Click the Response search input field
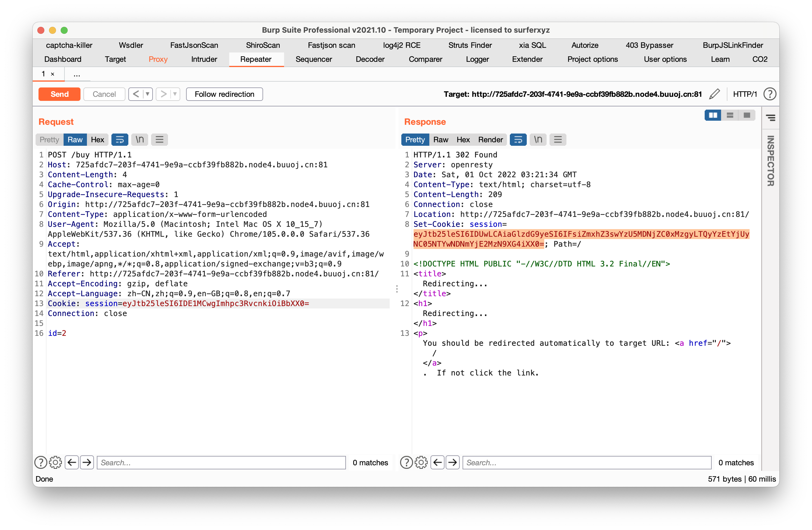The width and height of the screenshot is (812, 530). coord(587,462)
